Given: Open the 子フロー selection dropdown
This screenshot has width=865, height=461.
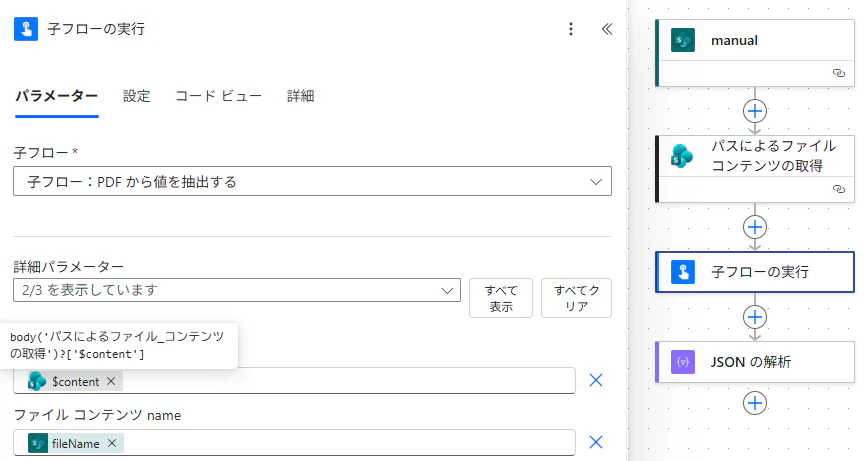Looking at the screenshot, I should click(312, 181).
